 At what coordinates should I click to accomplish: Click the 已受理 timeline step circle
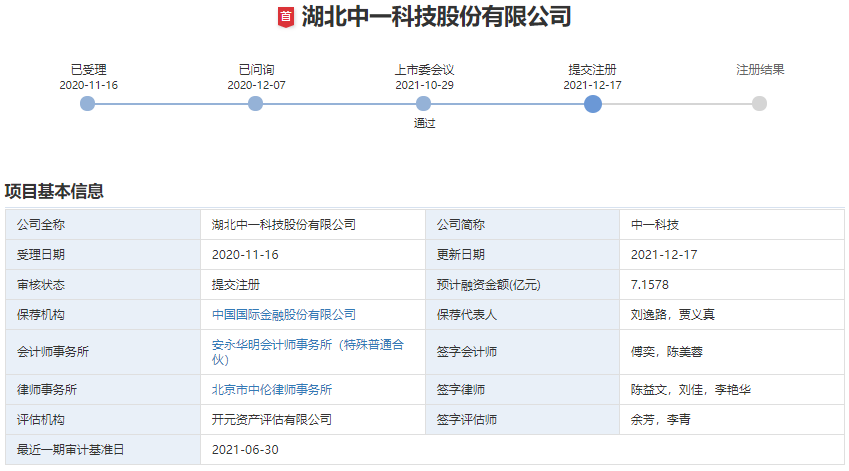(x=88, y=104)
